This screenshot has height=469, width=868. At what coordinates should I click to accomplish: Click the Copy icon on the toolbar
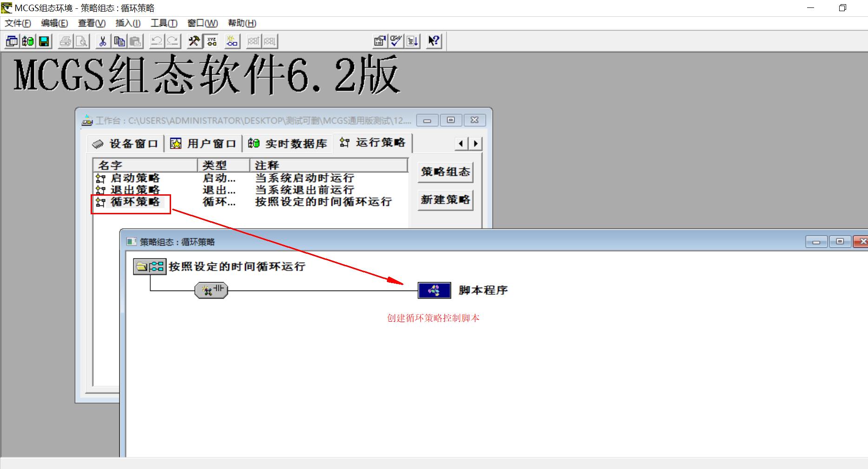click(x=119, y=41)
